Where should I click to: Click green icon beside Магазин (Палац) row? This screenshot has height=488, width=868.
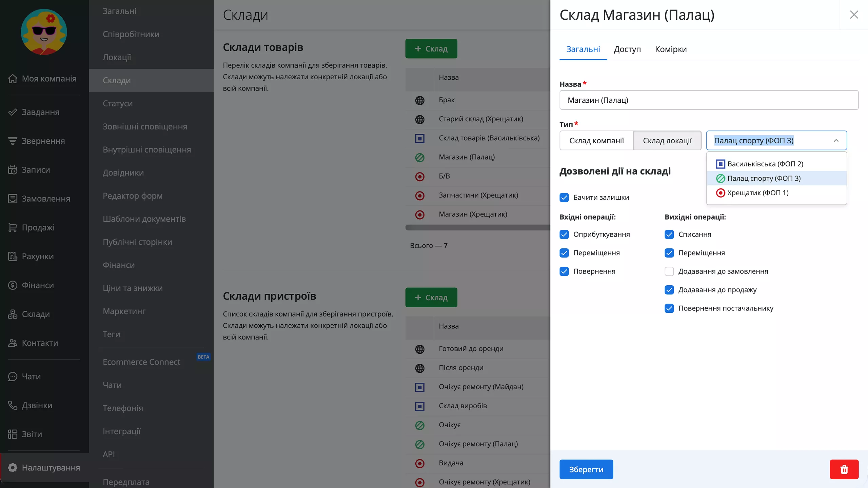coord(420,158)
